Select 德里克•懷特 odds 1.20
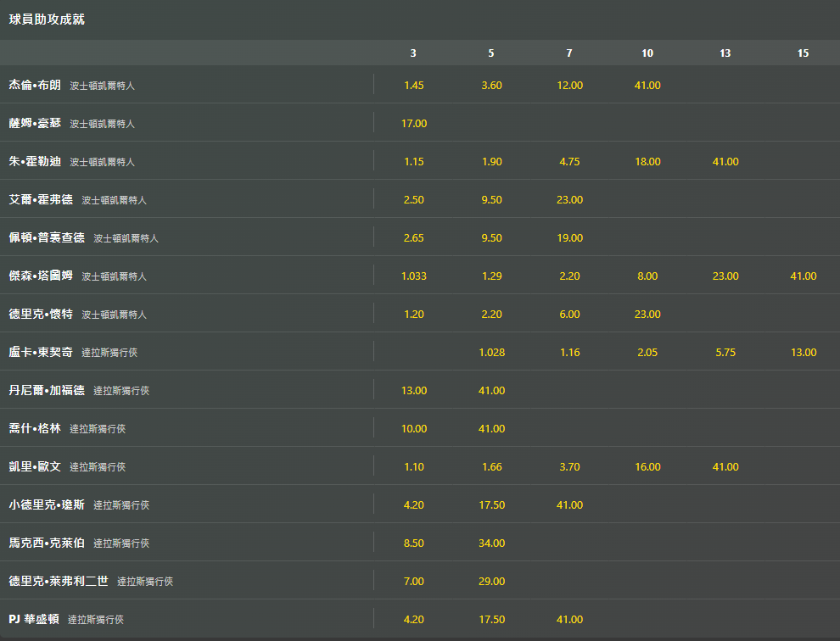Screen dimensions: 840x641 (413, 314)
